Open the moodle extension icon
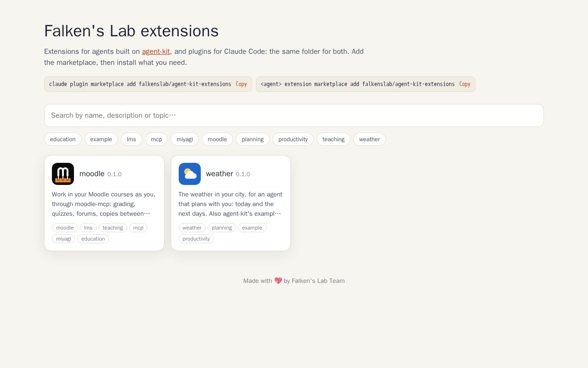The height and width of the screenshot is (368, 588). pos(63,174)
